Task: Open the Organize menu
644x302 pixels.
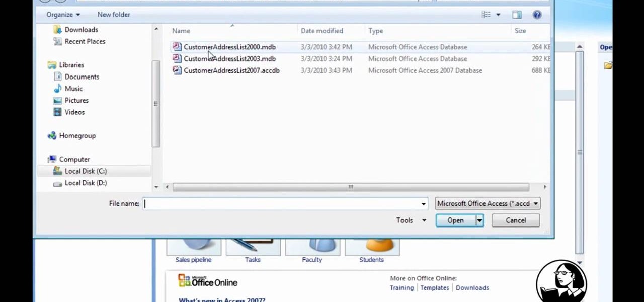Action: click(x=62, y=14)
